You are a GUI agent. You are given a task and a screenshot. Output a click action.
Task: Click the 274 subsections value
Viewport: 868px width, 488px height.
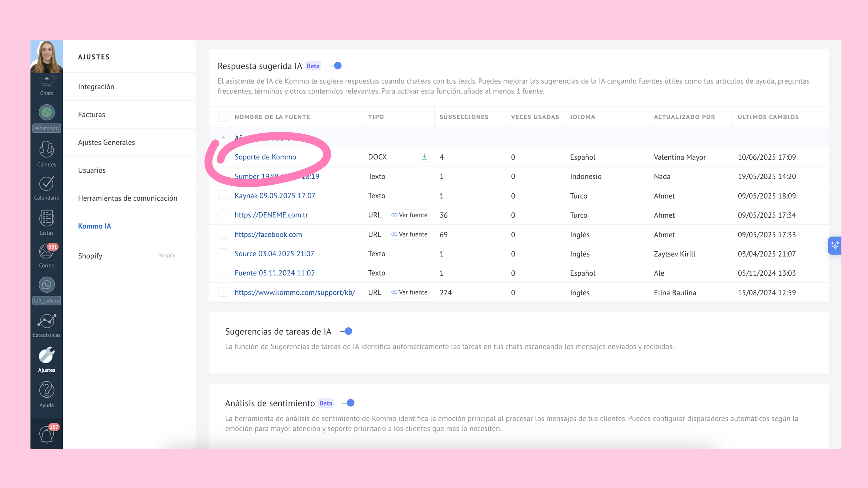coord(445,292)
